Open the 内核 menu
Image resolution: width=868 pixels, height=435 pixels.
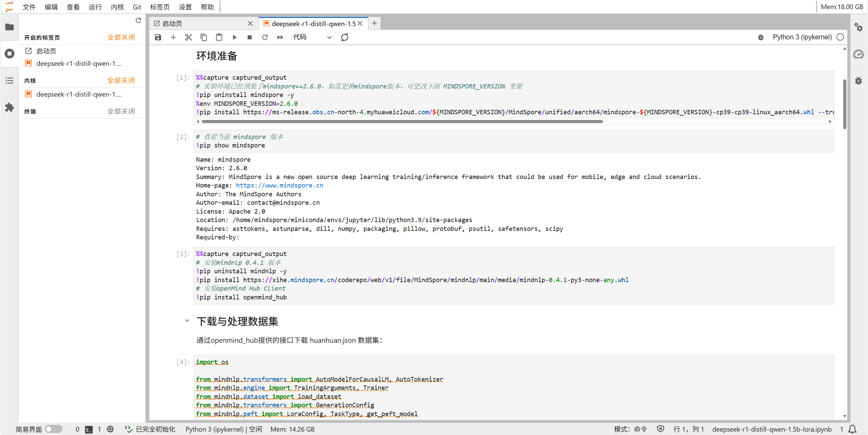pos(117,7)
